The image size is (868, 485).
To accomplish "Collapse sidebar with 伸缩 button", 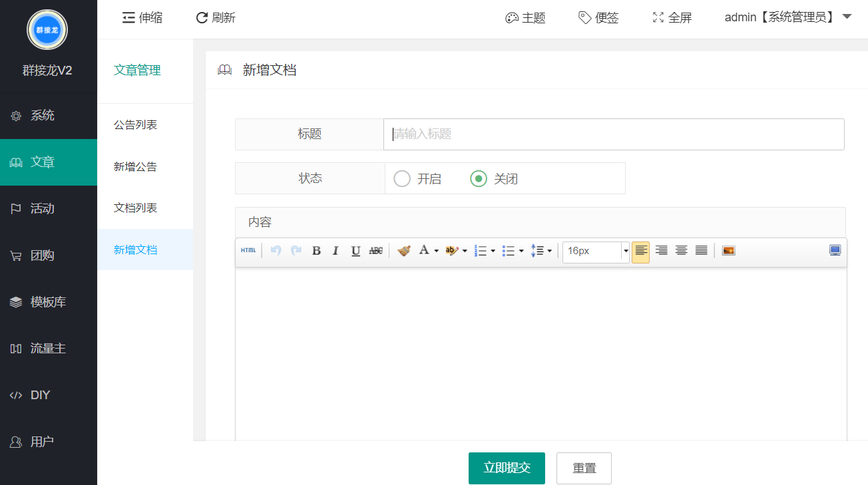I will (142, 18).
